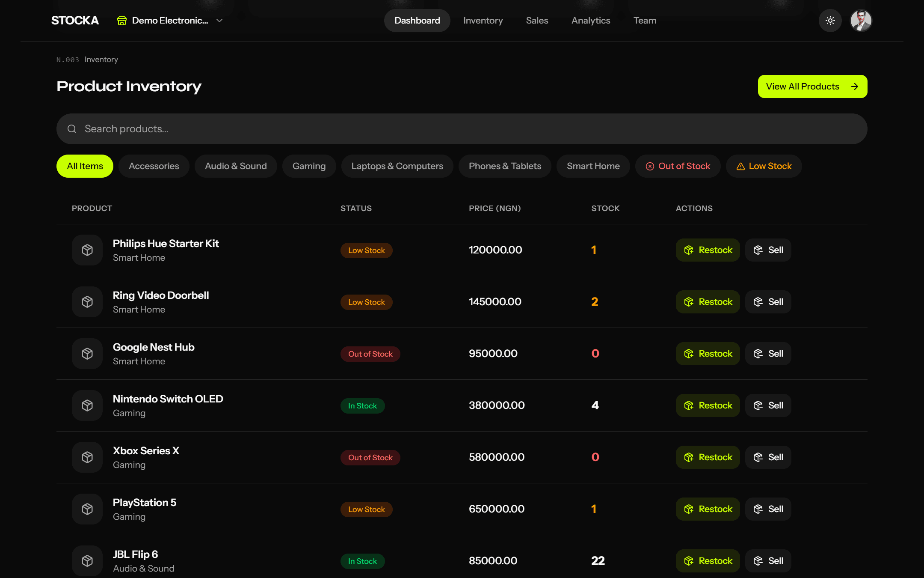Restock Xbox Series X
The width and height of the screenshot is (924, 578).
(x=708, y=457)
